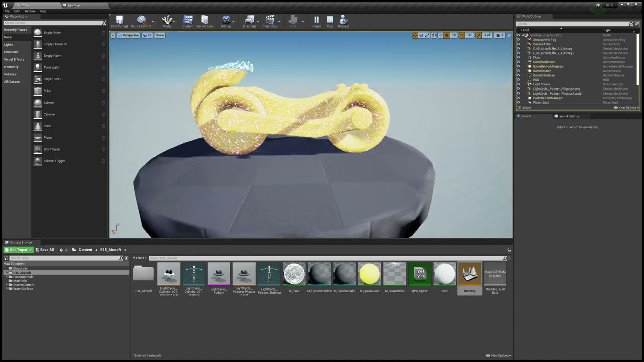Click the Source Control toolbar icon
The width and height of the screenshot is (644, 362).
tap(141, 21)
